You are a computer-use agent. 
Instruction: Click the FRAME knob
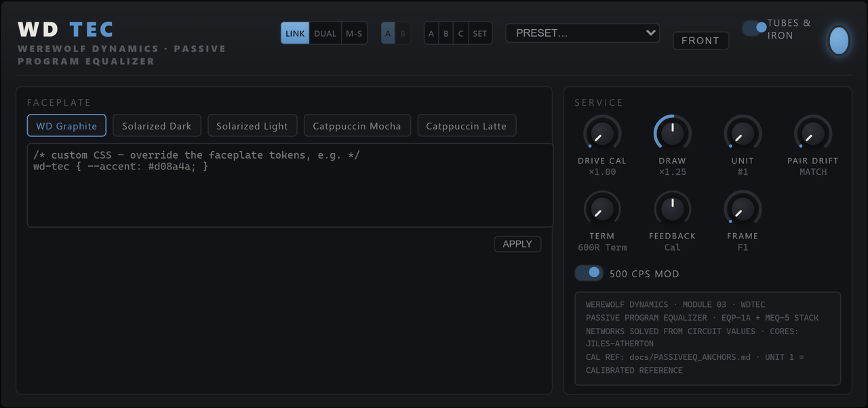tap(743, 209)
